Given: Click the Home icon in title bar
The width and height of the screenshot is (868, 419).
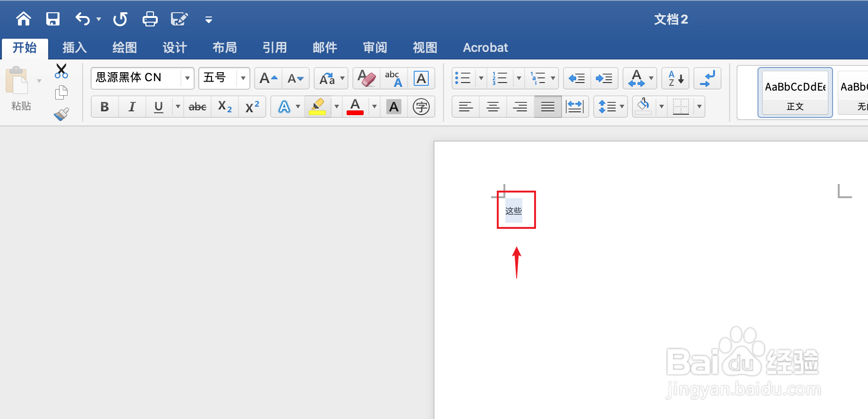Looking at the screenshot, I should point(23,19).
